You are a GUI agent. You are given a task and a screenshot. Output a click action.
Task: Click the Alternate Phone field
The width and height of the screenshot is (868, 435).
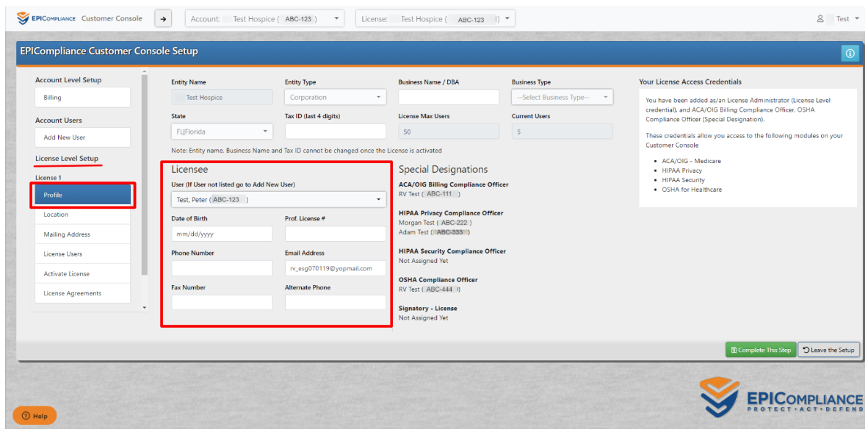336,302
